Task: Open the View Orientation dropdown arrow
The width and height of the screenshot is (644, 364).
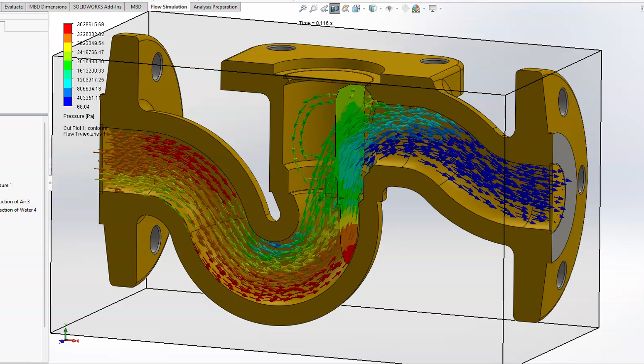Action: coord(364,9)
